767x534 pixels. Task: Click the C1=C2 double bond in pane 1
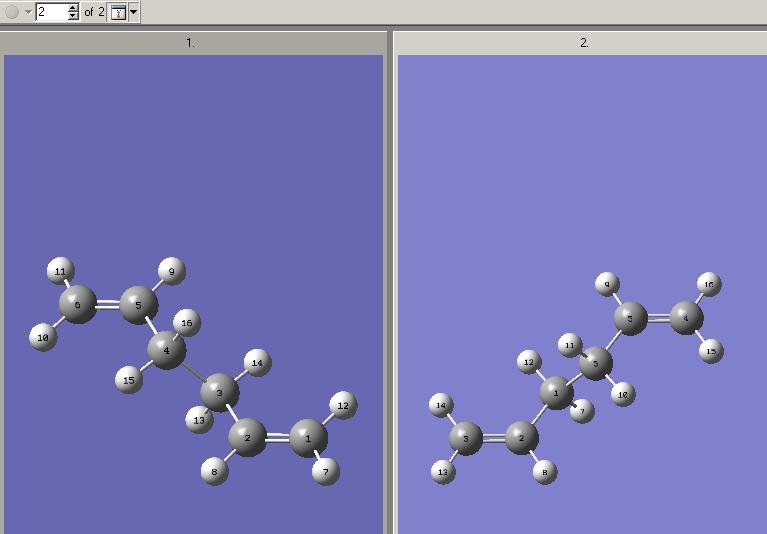pyautogui.click(x=278, y=438)
